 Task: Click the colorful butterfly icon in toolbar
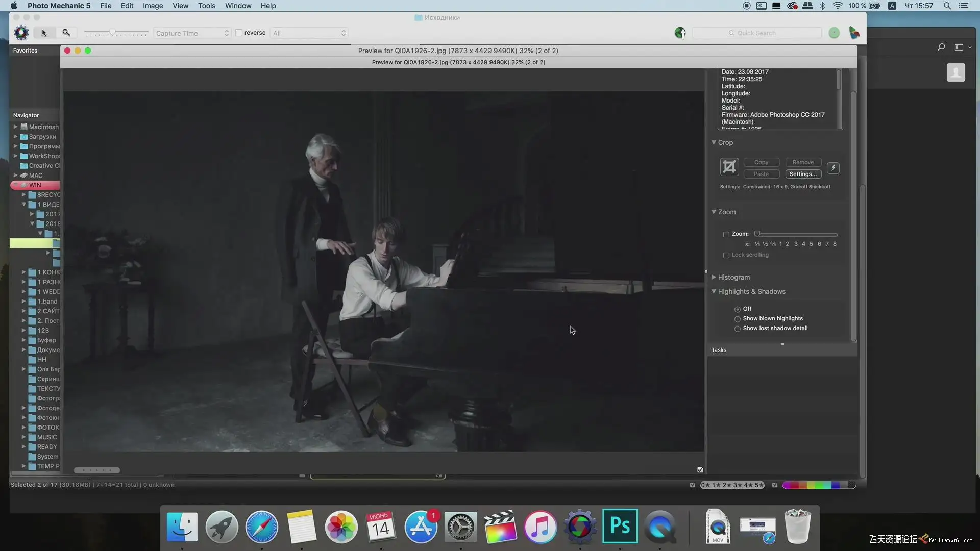click(854, 33)
